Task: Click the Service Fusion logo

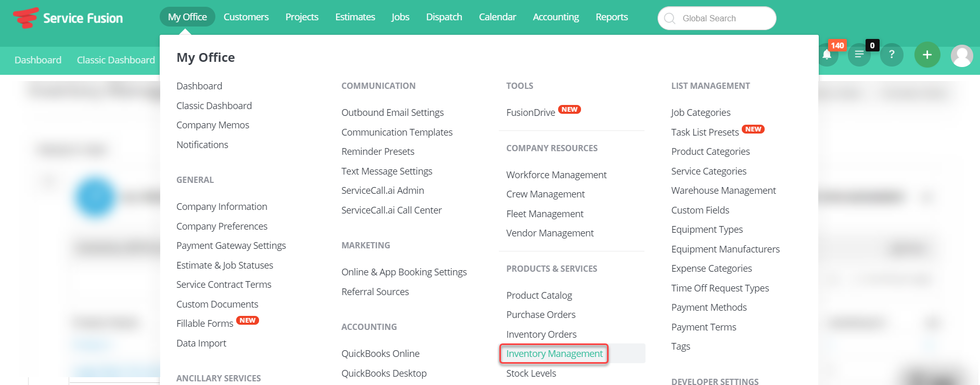Action: click(x=68, y=18)
